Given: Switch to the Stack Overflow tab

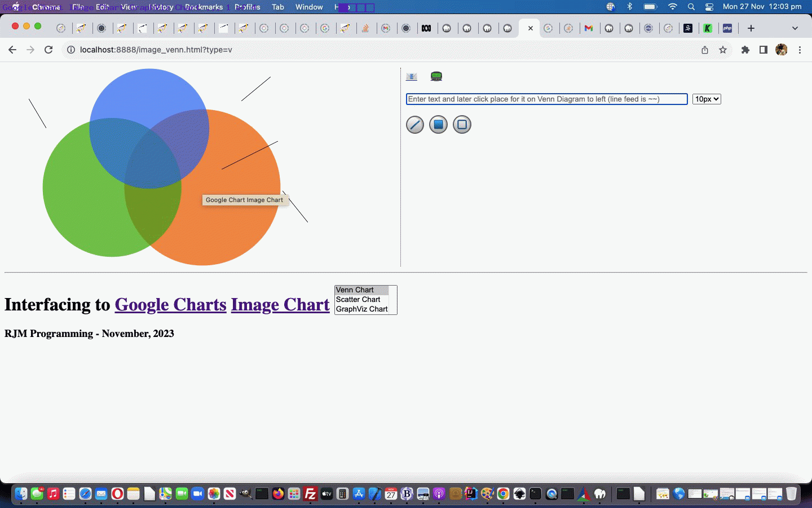Looking at the screenshot, I should [365, 28].
